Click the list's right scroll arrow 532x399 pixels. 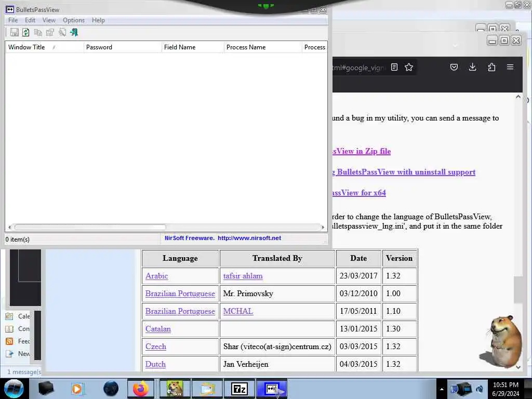pos(323,227)
